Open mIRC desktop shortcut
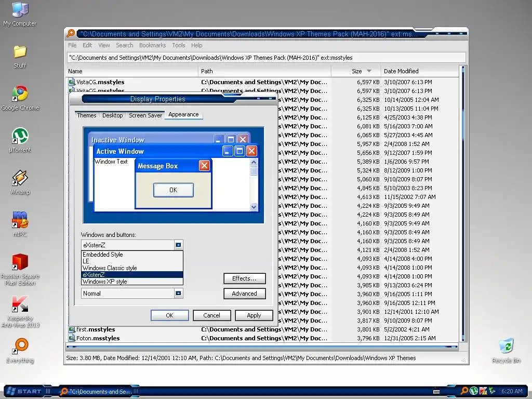This screenshot has width=532, height=399. (x=20, y=224)
